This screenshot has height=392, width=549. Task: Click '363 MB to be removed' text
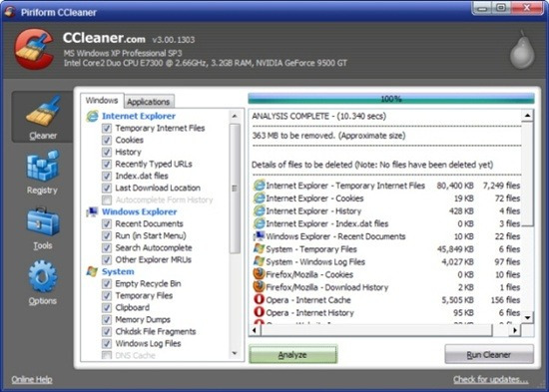pos(328,136)
